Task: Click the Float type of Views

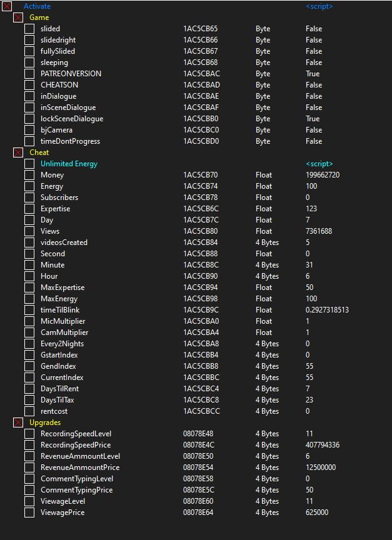Action: pyautogui.click(x=264, y=231)
